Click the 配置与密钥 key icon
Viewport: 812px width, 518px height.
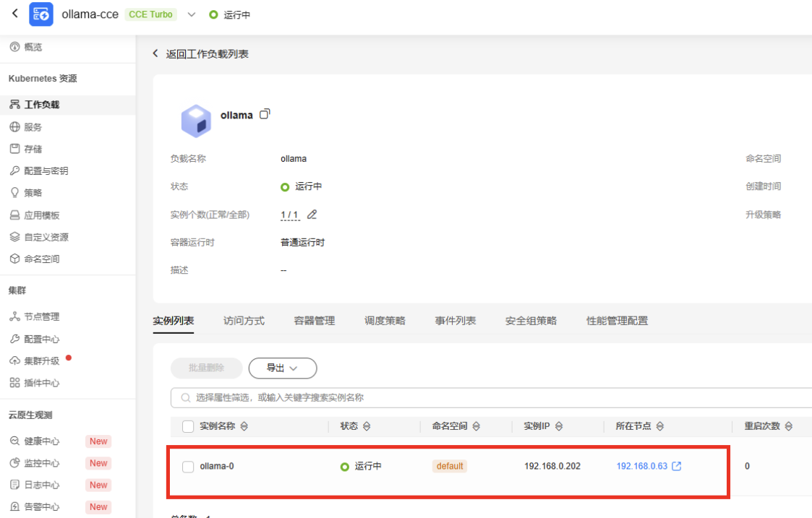(14, 170)
